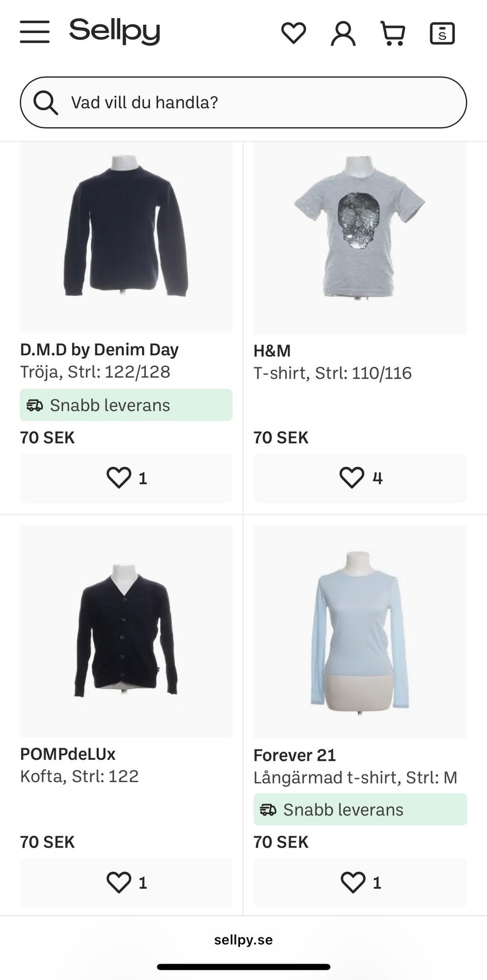View the shopping cart

click(x=393, y=33)
